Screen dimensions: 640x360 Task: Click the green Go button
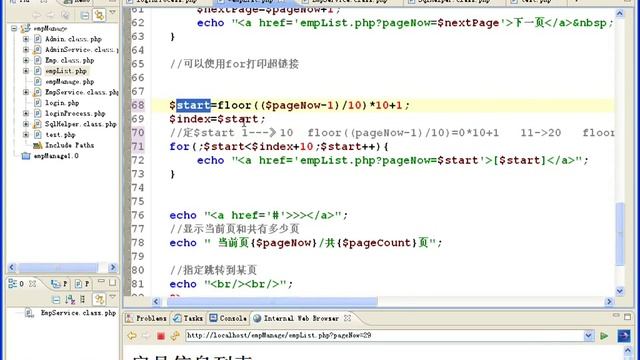(604, 336)
